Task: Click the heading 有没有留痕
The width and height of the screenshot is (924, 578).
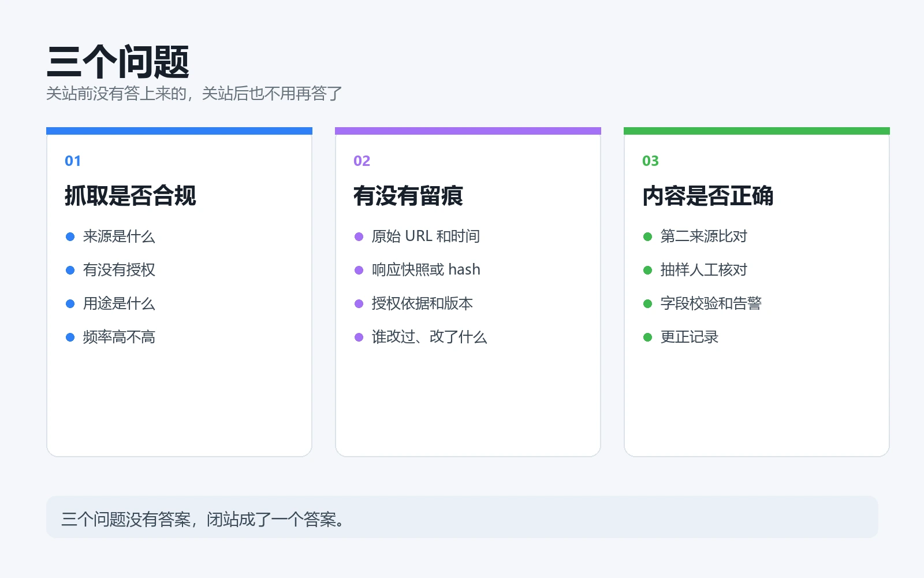Action: click(x=408, y=196)
